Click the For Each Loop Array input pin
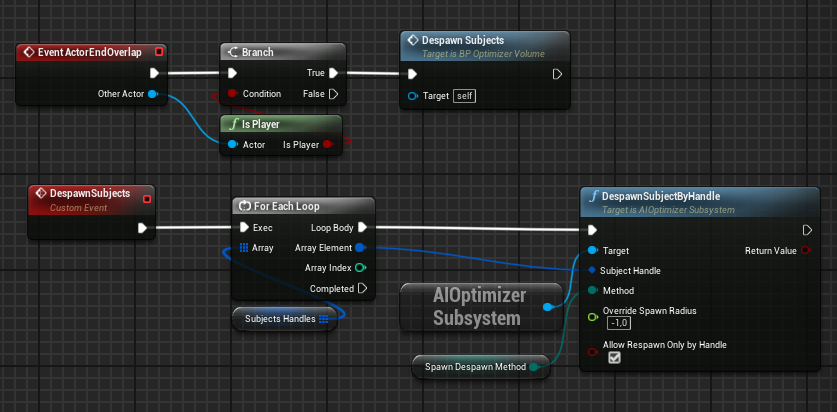The width and height of the screenshot is (837, 412). [x=243, y=247]
